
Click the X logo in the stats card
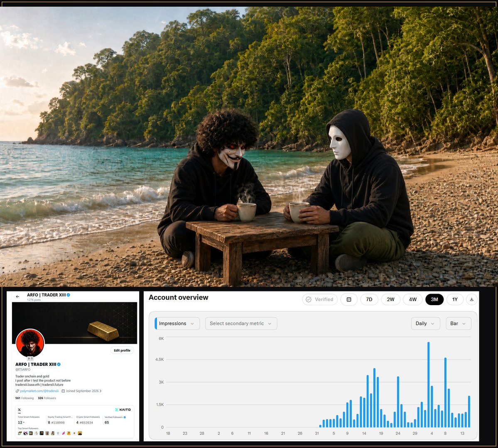(x=20, y=410)
